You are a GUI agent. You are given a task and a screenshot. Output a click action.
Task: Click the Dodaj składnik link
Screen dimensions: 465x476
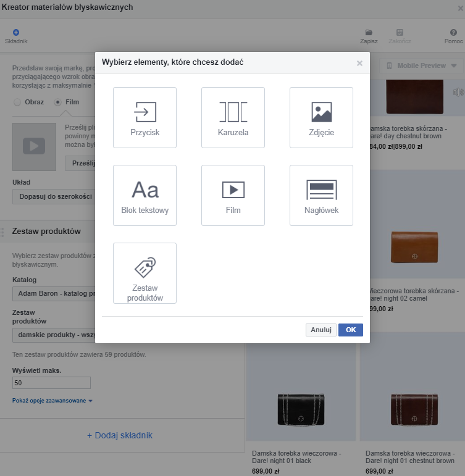tap(120, 435)
